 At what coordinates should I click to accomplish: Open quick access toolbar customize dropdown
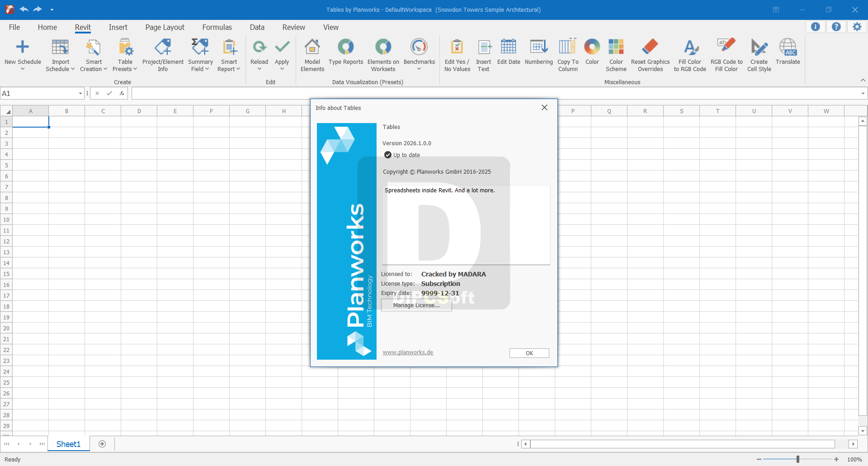coord(52,10)
